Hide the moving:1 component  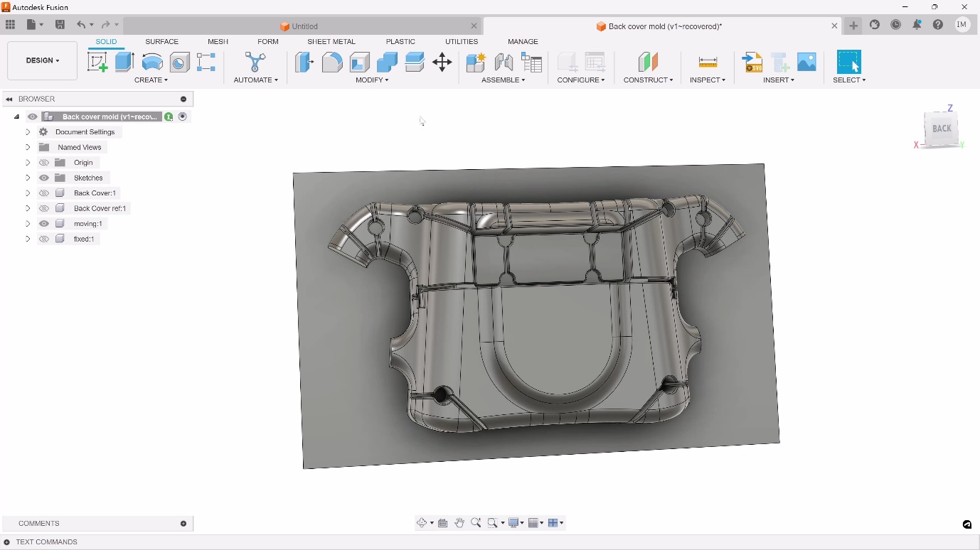tap(44, 223)
